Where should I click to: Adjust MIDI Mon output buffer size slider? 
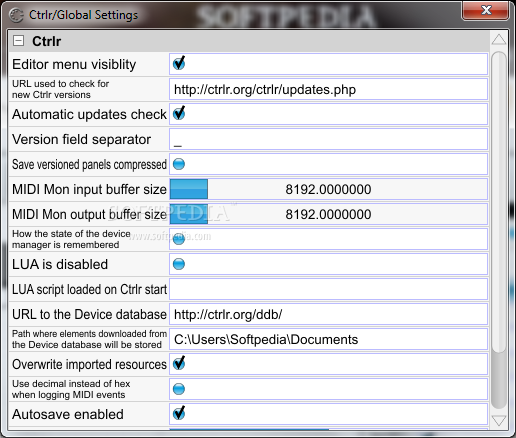(x=328, y=214)
